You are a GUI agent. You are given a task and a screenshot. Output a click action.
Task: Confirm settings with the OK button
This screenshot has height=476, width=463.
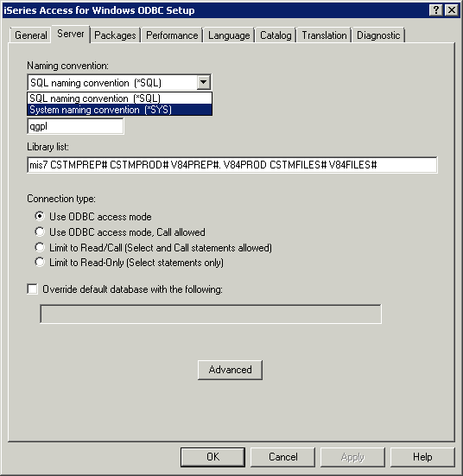click(212, 457)
